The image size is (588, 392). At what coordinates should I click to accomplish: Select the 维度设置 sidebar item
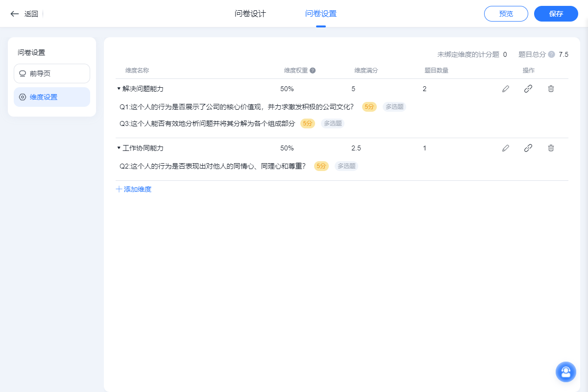click(x=52, y=97)
